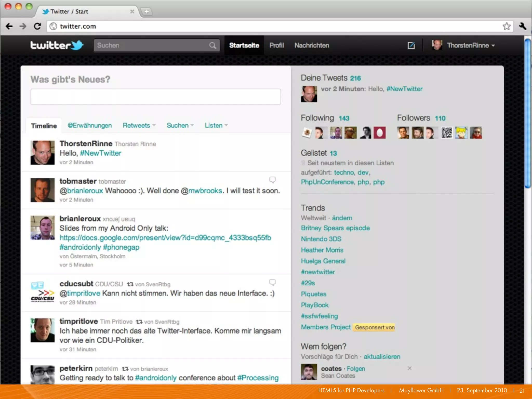The image size is (532, 399).
Task: Open the PhpUnConference list link
Action: coord(327,182)
